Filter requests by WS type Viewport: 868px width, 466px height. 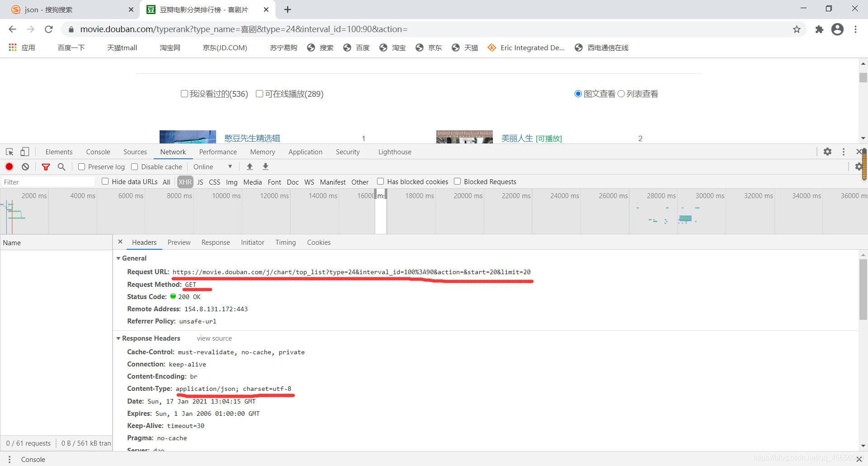pos(309,182)
